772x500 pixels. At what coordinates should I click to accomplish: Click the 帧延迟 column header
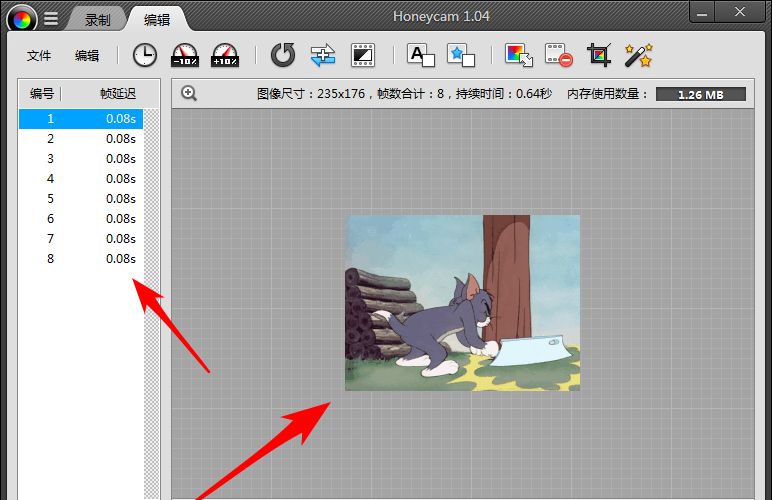[118, 94]
